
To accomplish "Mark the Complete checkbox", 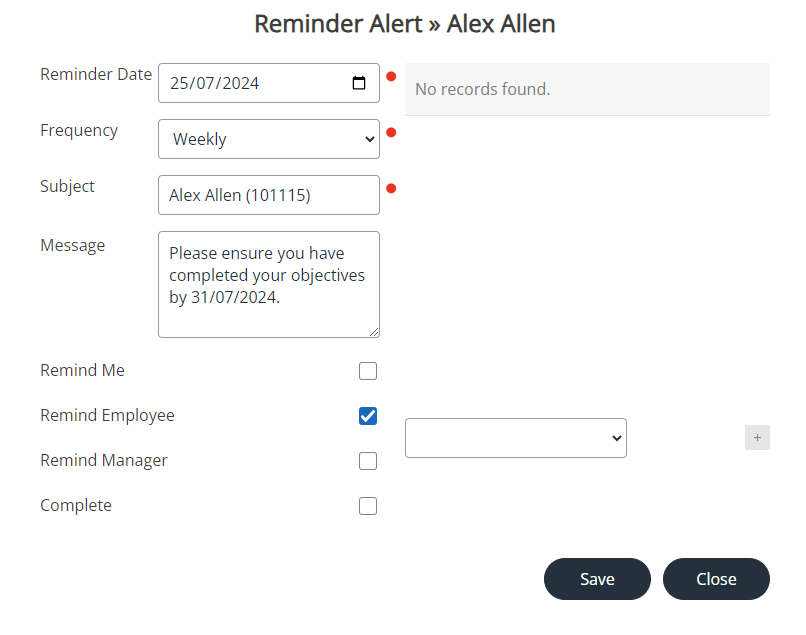I will (x=368, y=506).
